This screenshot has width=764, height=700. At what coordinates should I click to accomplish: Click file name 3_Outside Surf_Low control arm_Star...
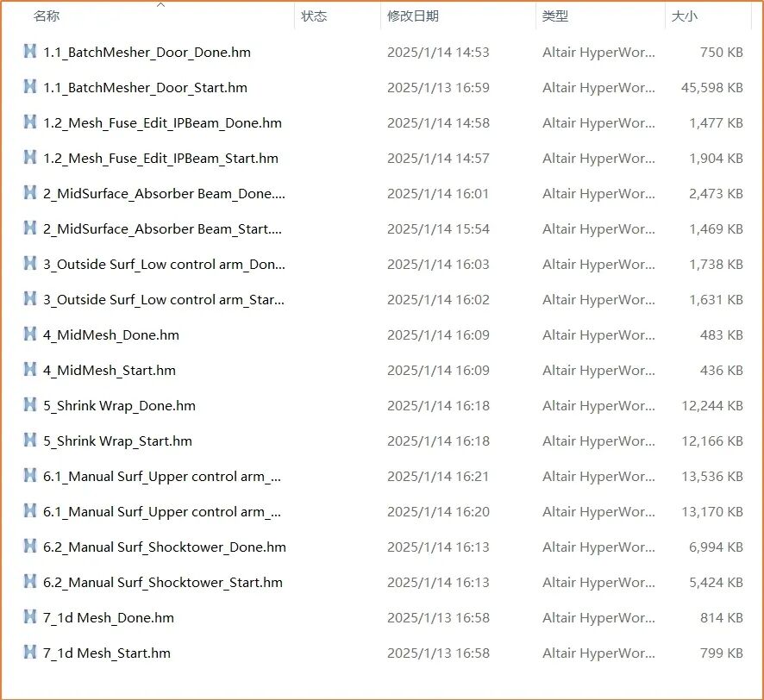(164, 300)
